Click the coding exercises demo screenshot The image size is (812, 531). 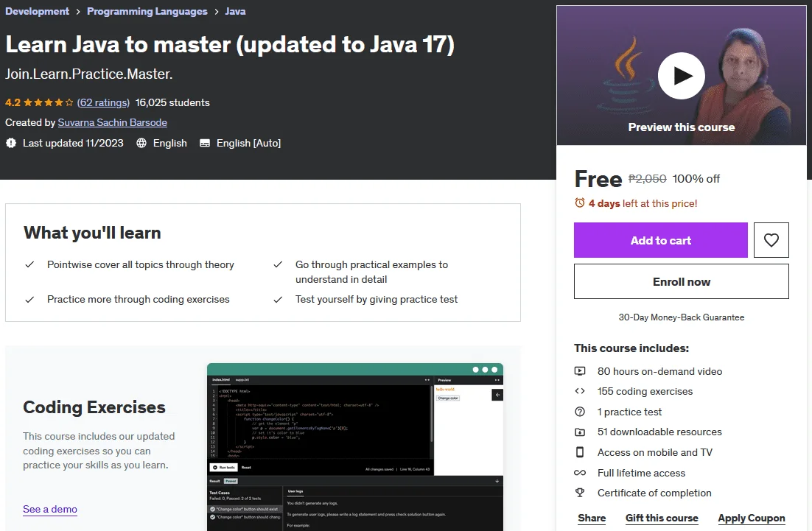coord(355,447)
